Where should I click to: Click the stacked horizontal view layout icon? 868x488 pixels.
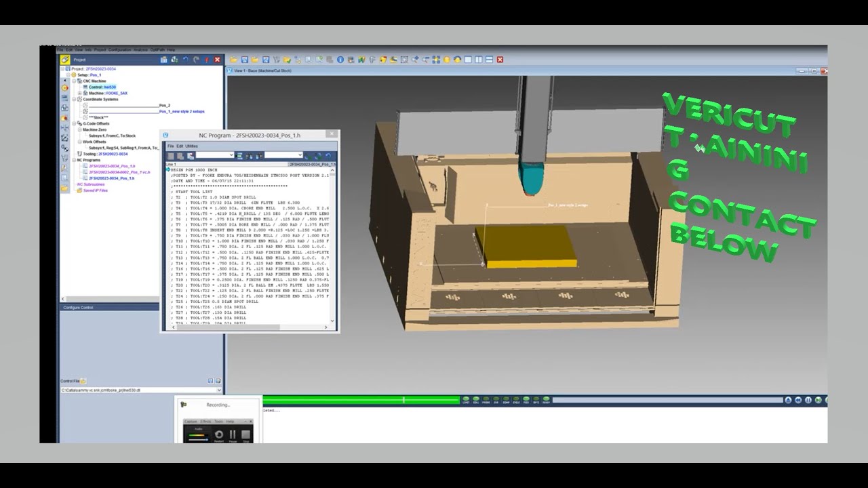point(490,60)
